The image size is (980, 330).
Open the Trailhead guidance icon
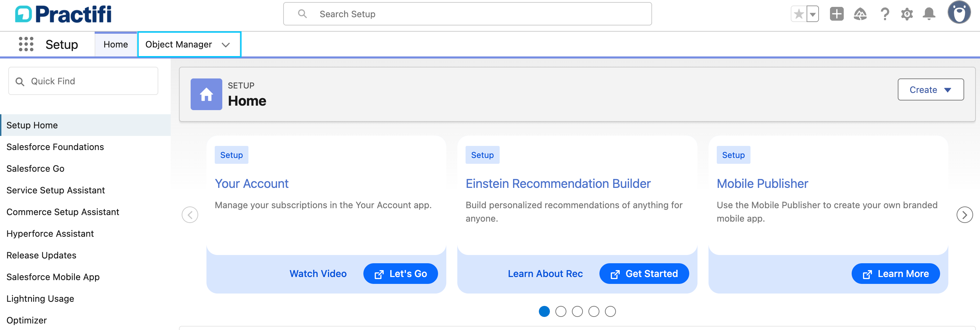tap(860, 14)
